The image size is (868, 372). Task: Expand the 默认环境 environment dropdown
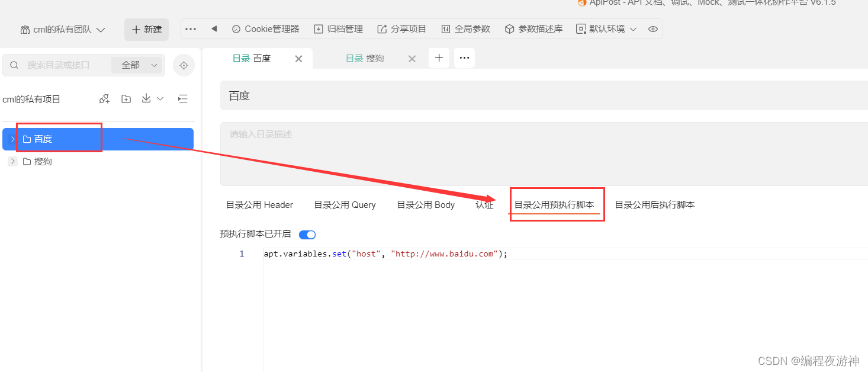pos(607,28)
